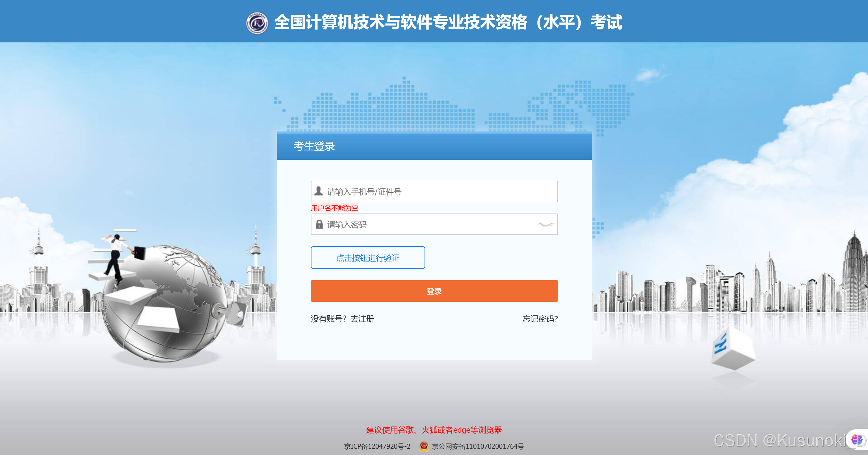Open the 忘记密码? forgot password link
Image resolution: width=868 pixels, height=455 pixels.
pos(540,318)
